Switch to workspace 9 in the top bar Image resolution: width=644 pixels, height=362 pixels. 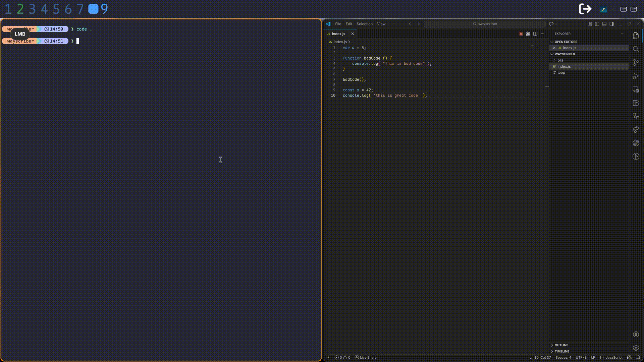click(103, 9)
